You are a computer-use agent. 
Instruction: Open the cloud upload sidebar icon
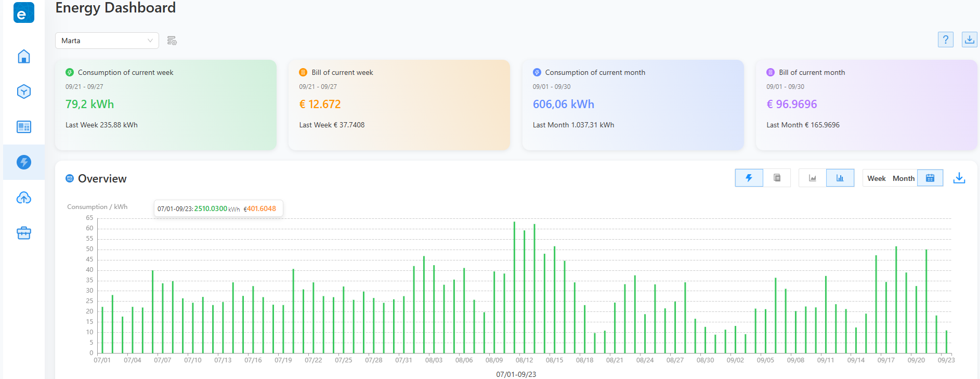(24, 198)
